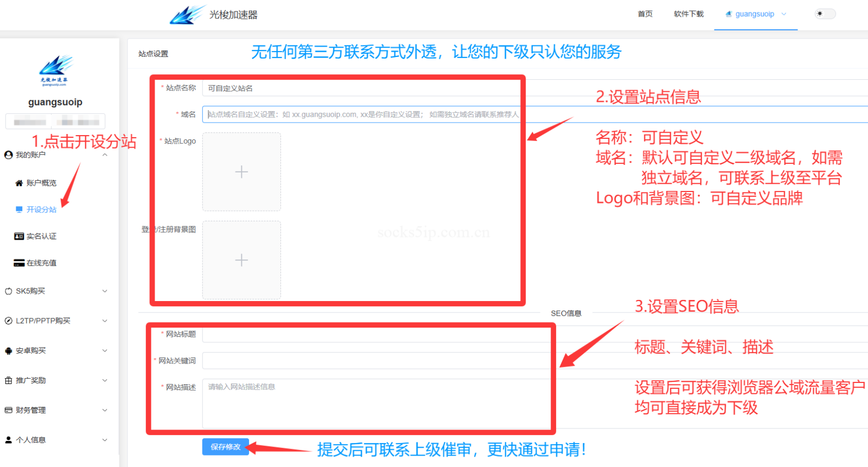The width and height of the screenshot is (868, 467).
Task: Click the 财务管理 card icon
Action: 9,411
